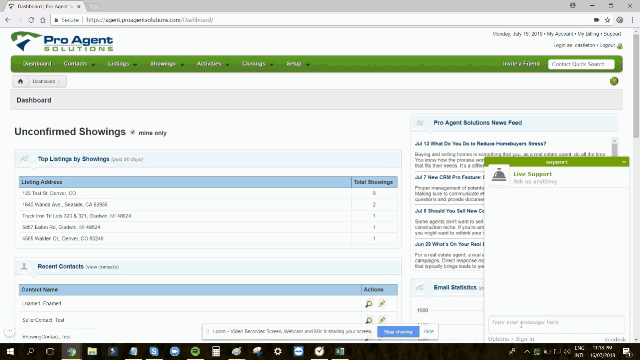This screenshot has width=640, height=360.
Task: Go back with browser back arrow
Action: 8,20
